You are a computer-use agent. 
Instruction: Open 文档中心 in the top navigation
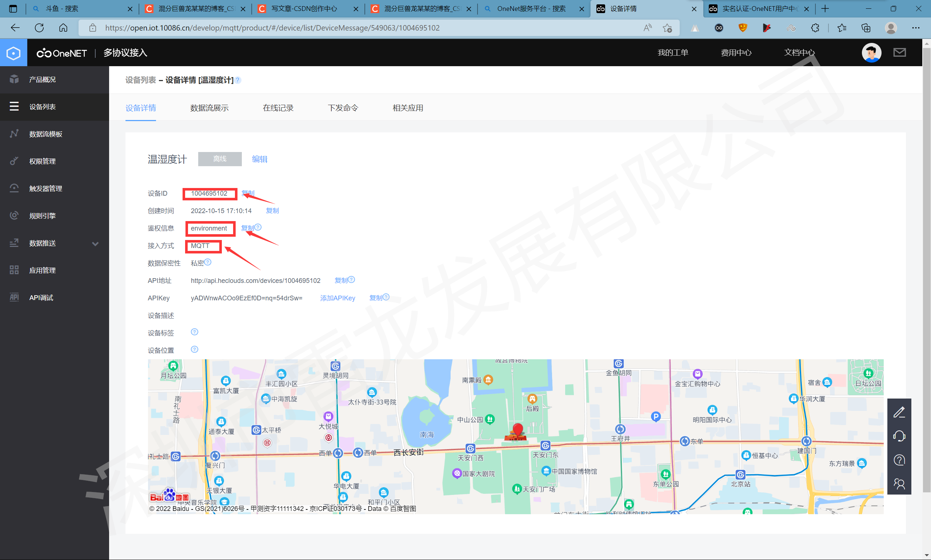(799, 52)
